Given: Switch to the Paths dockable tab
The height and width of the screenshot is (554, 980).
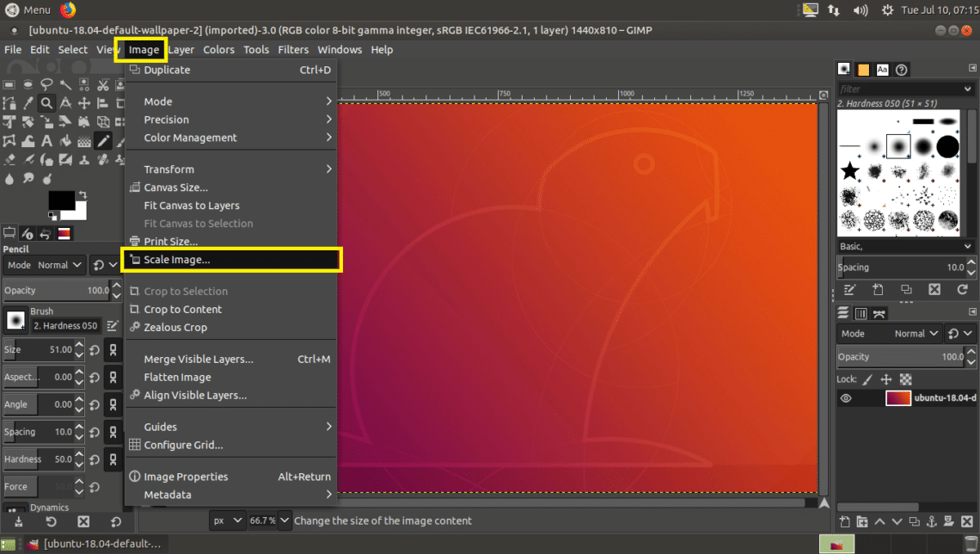Looking at the screenshot, I should 879,313.
